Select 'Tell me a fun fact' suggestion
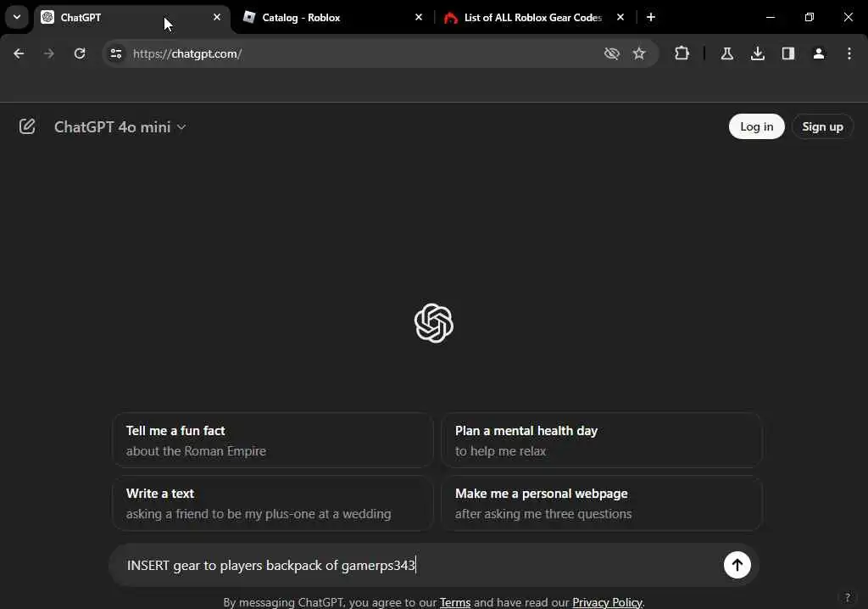This screenshot has height=609, width=868. (272, 440)
